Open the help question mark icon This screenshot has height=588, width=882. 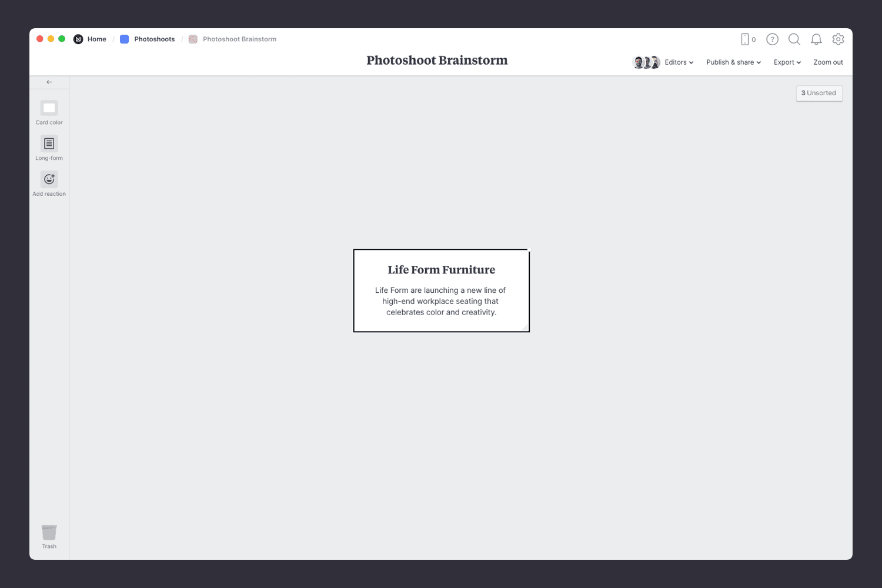pyautogui.click(x=772, y=39)
